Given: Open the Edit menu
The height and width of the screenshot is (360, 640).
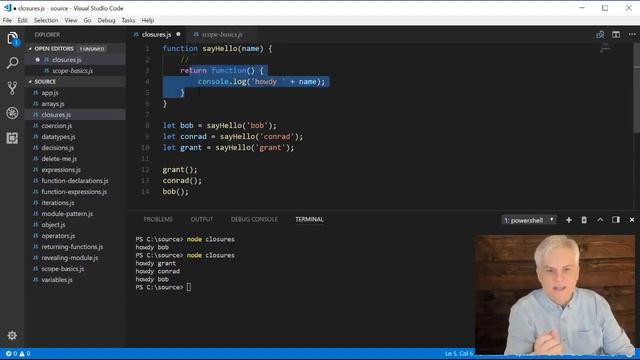Looking at the screenshot, I should pos(22,20).
